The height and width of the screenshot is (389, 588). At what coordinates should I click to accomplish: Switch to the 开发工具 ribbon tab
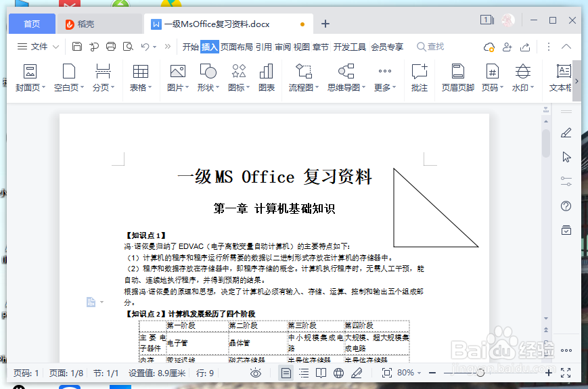[x=350, y=47]
